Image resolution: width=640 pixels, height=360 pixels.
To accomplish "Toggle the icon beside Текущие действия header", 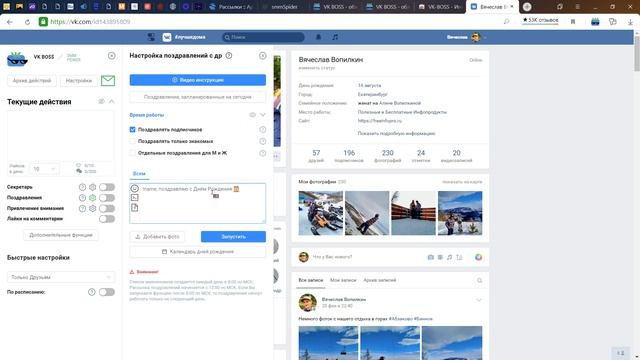I will 101,101.
